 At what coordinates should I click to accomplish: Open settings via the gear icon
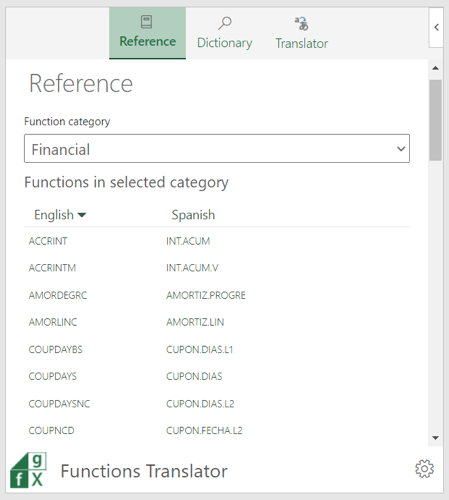424,469
